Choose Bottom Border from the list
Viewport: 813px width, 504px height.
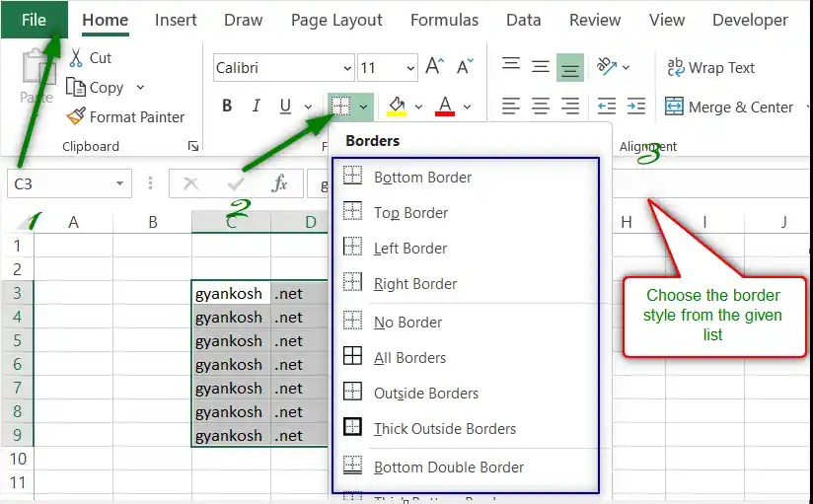coord(466,177)
